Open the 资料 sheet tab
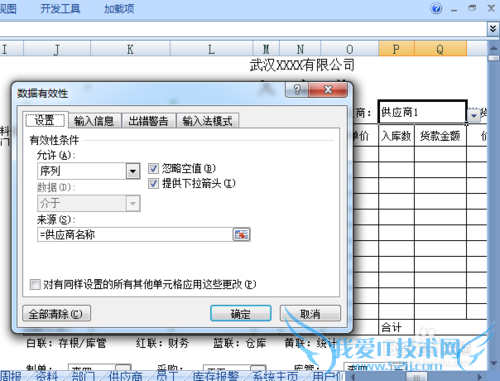500x381 pixels. click(47, 376)
